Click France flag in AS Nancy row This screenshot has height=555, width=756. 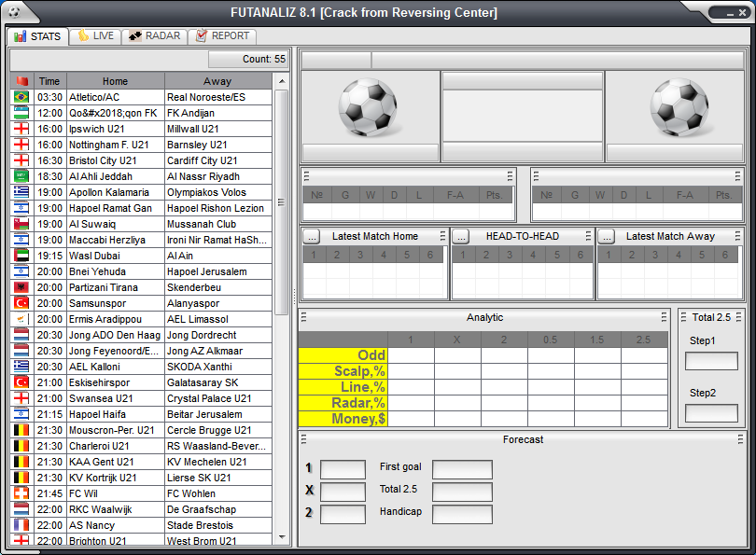[21, 525]
